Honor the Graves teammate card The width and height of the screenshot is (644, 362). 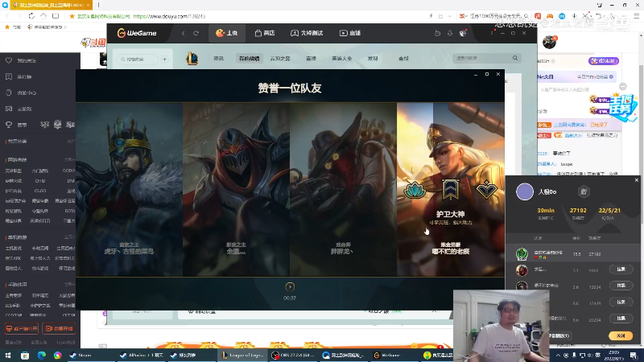344,189
